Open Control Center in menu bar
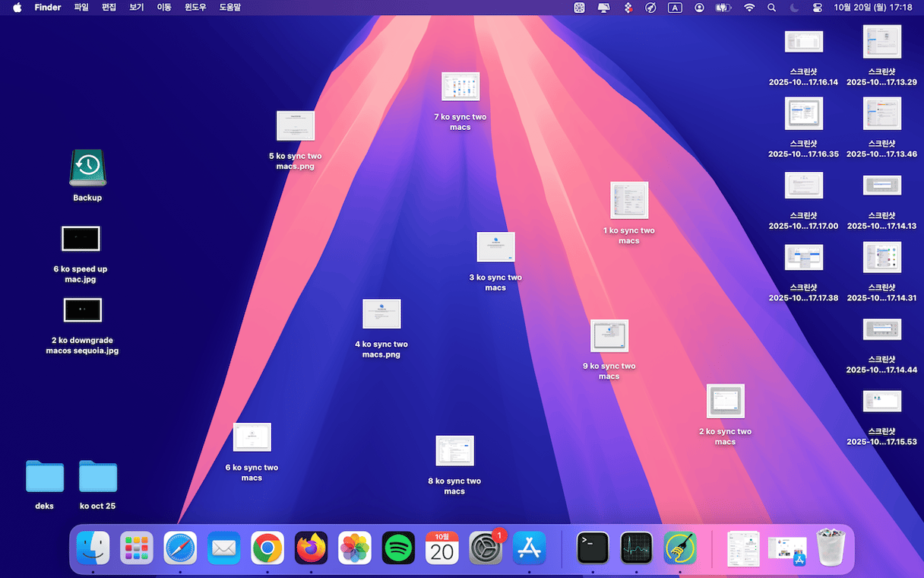 (x=818, y=8)
